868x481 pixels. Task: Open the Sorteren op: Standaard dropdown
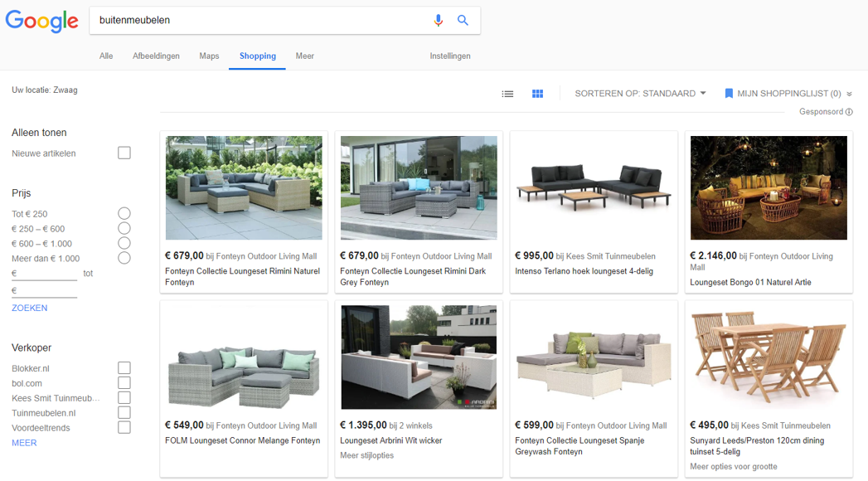640,94
